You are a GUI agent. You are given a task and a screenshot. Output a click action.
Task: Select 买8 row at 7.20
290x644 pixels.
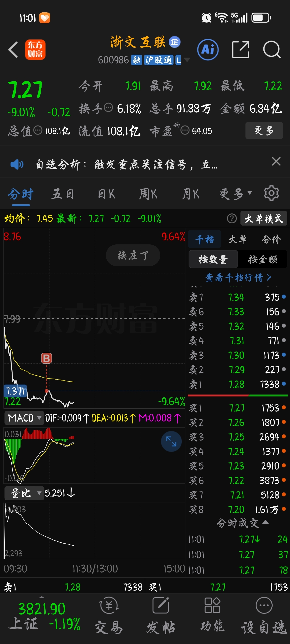(238, 509)
